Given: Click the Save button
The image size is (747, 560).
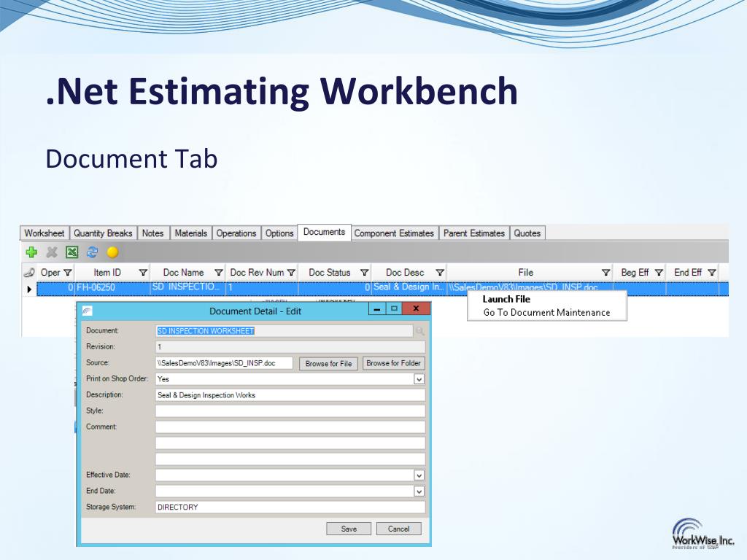Looking at the screenshot, I should pyautogui.click(x=349, y=529).
